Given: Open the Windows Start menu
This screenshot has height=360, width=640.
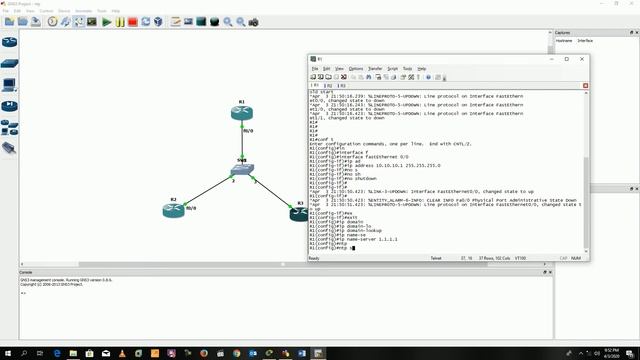Looking at the screenshot, I should click(8, 353).
